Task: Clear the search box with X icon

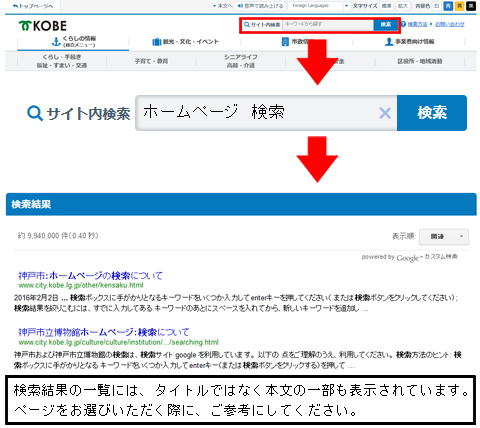Action: pos(385,113)
